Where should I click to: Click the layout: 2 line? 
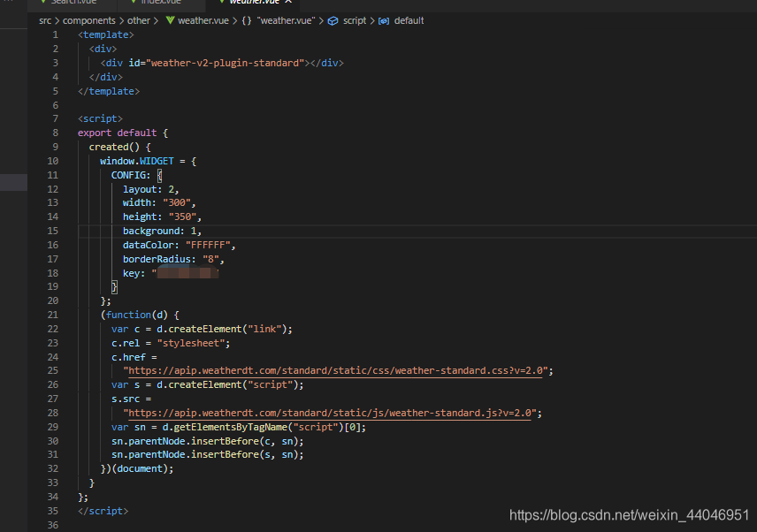point(150,189)
